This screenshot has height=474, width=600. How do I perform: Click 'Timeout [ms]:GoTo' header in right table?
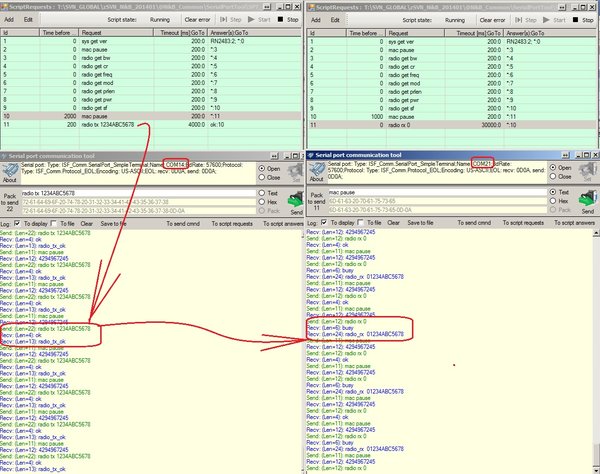pos(474,33)
